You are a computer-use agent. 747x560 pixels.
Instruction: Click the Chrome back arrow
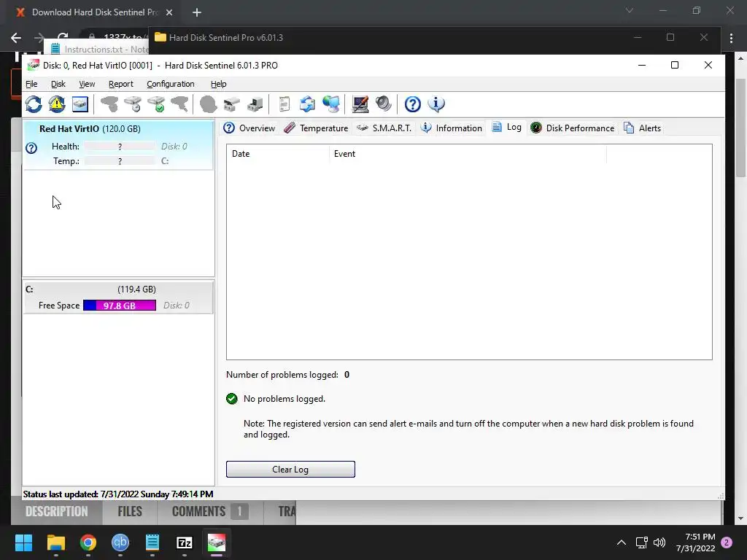pos(16,38)
